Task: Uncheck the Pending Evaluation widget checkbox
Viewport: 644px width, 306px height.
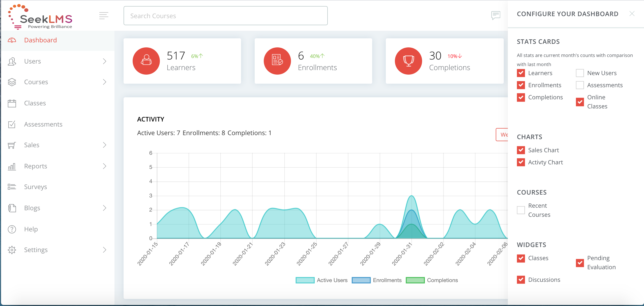Action: point(580,263)
